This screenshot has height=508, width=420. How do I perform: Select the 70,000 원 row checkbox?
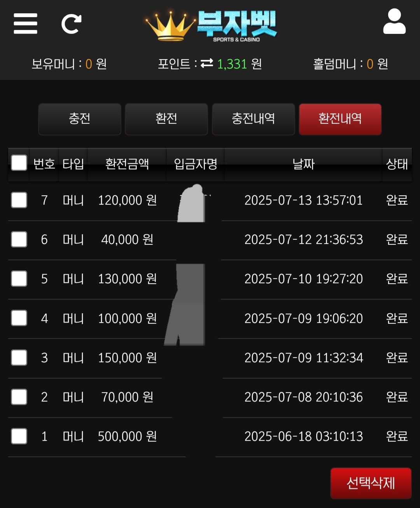click(x=19, y=397)
